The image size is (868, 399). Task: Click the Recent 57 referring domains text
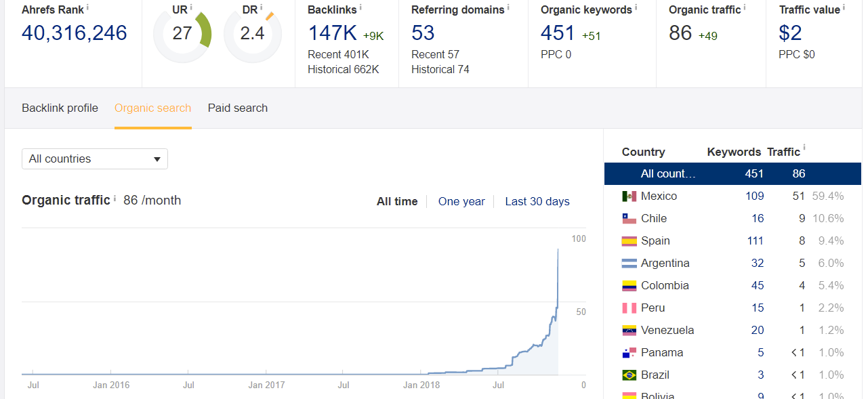coord(435,54)
